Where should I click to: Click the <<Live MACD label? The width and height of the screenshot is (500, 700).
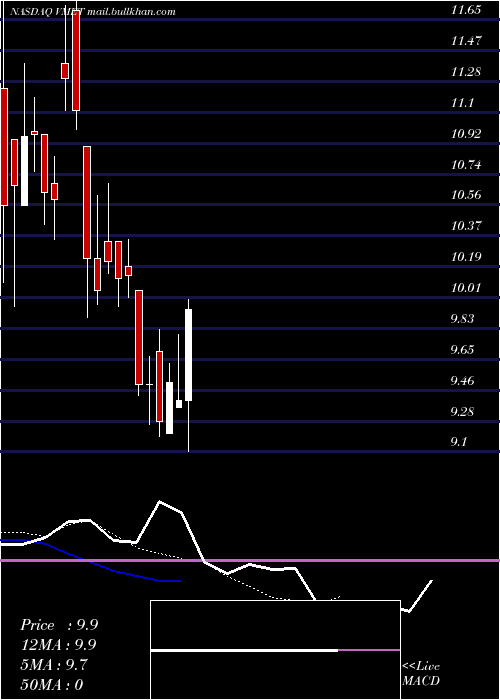click(x=421, y=674)
